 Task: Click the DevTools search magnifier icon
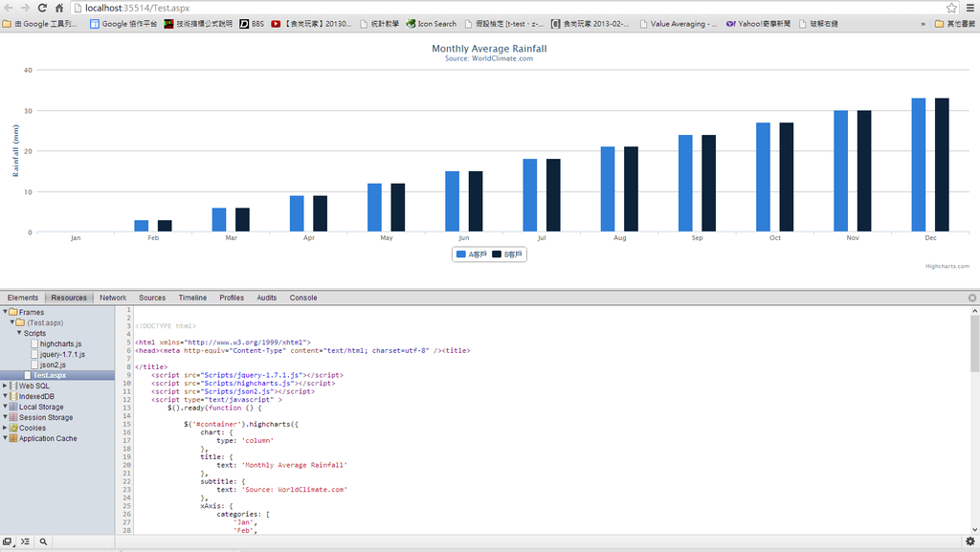(x=43, y=541)
